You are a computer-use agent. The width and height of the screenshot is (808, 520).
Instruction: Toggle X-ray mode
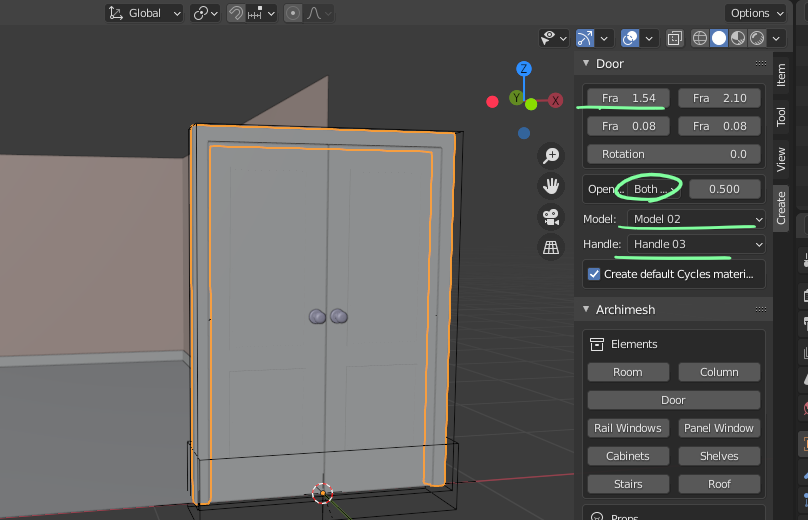[675, 38]
